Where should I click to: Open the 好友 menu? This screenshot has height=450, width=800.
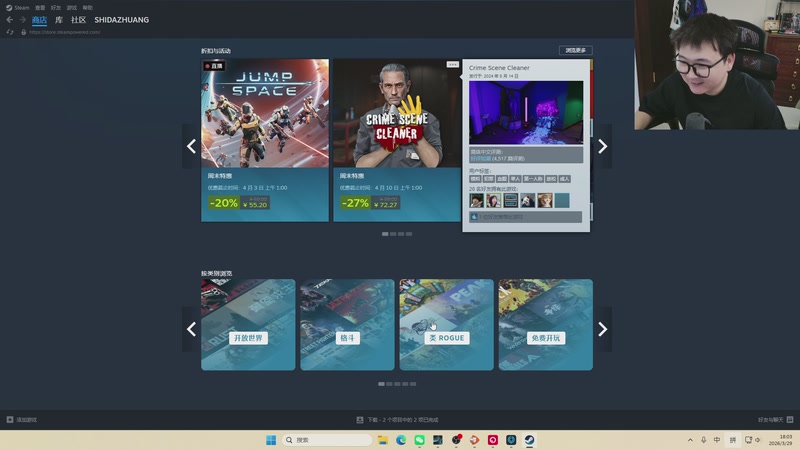[x=56, y=8]
